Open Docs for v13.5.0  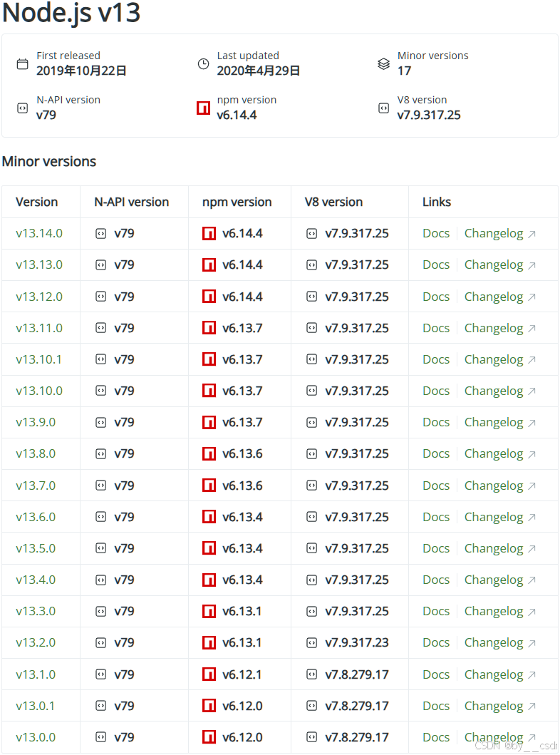coord(436,548)
